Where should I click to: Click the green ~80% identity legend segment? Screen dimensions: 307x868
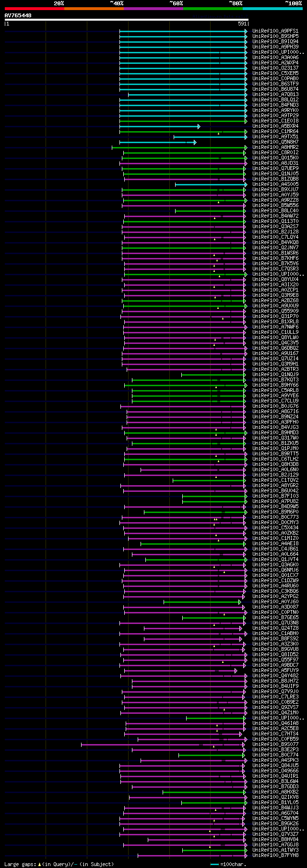(x=213, y=9)
